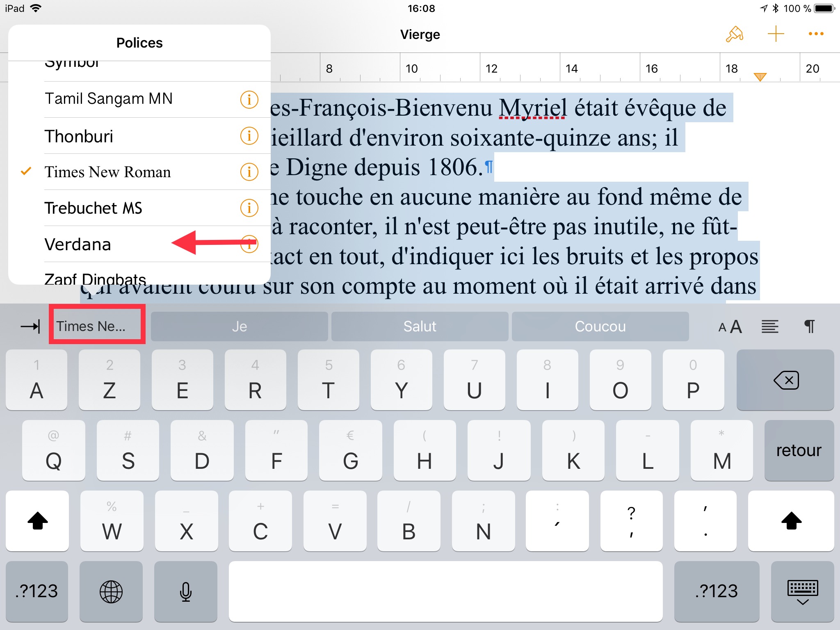Open the text alignment icon
Viewport: 840px width, 630px height.
point(770,327)
